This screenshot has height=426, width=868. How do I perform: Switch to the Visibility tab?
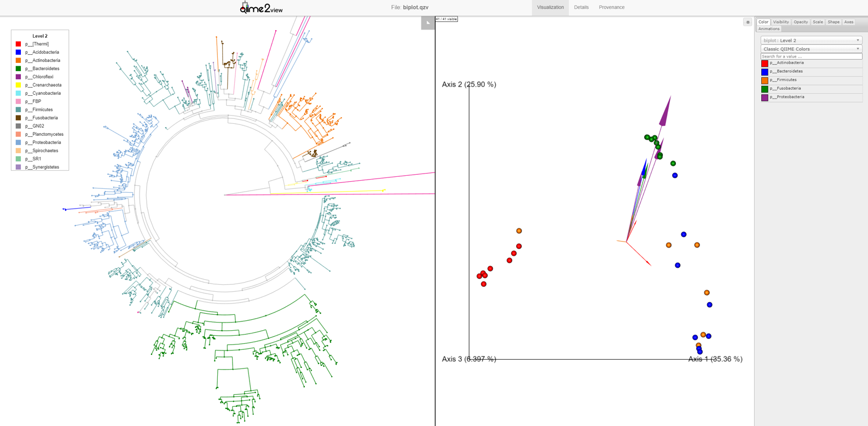(781, 22)
